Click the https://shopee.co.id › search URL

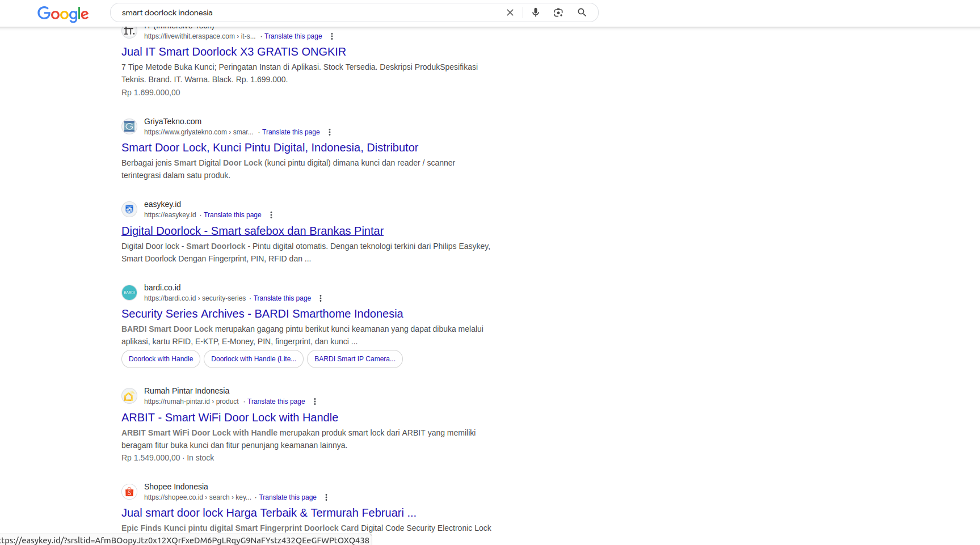click(197, 497)
